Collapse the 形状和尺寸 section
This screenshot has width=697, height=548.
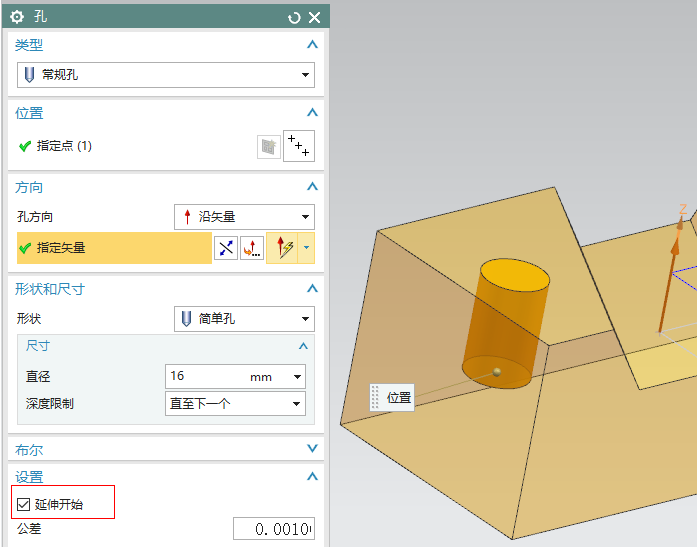click(312, 288)
